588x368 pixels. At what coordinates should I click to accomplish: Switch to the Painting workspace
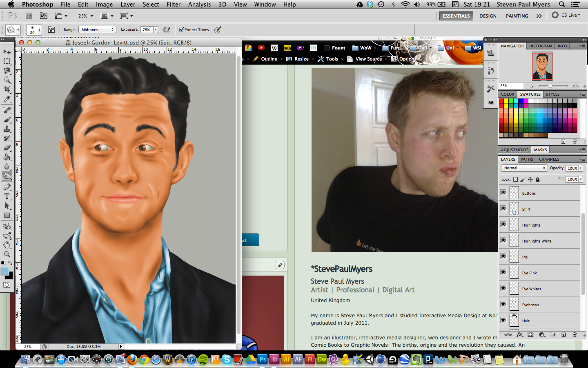coord(517,16)
